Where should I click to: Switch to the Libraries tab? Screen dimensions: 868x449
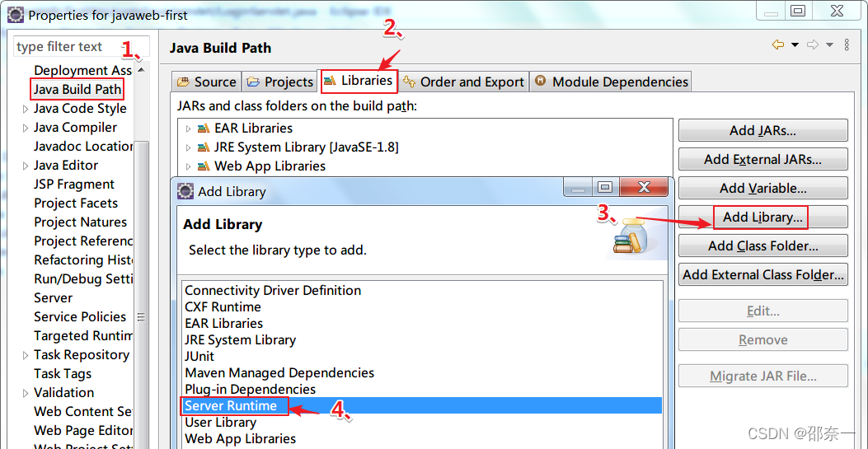[x=359, y=81]
